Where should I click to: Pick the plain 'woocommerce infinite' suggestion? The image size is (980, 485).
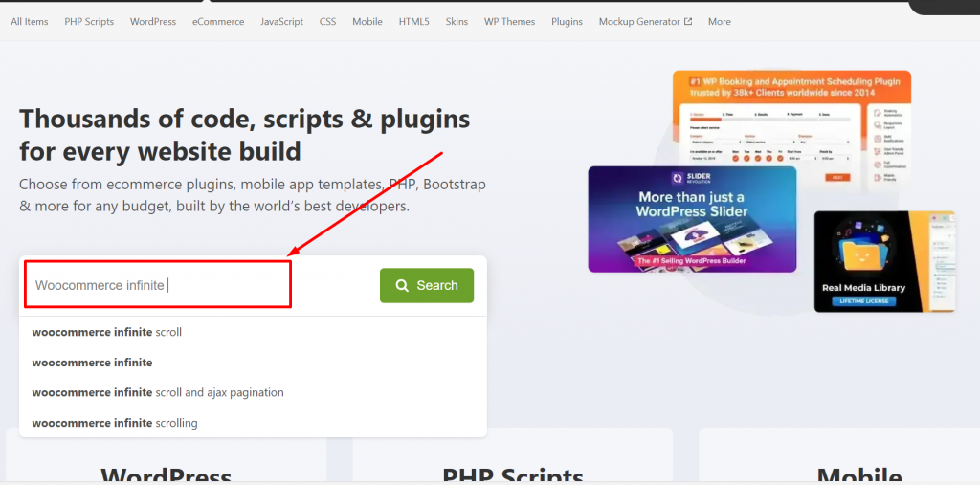click(253, 363)
